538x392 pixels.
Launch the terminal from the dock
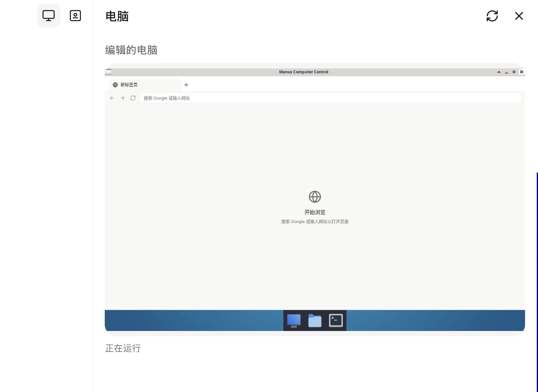coord(336,321)
